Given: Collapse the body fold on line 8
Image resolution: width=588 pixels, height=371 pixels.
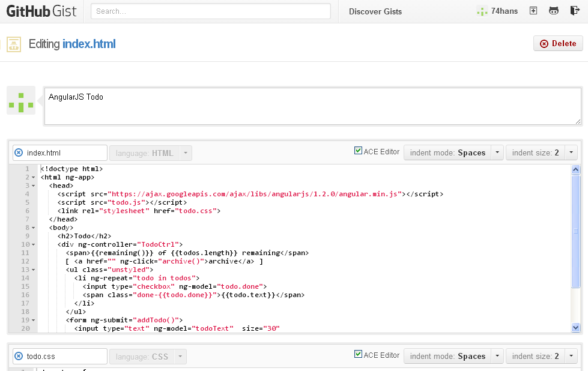Looking at the screenshot, I should tap(34, 228).
